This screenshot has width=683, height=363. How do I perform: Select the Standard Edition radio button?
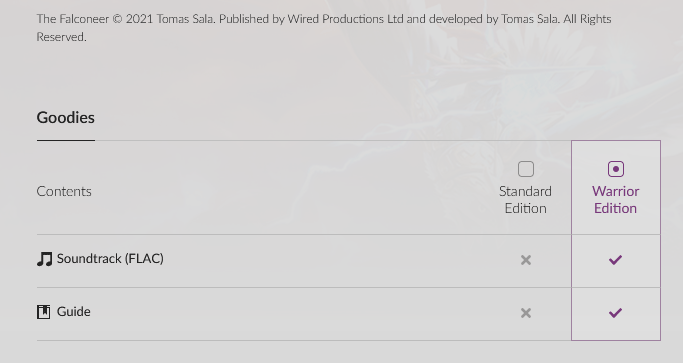tap(525, 169)
